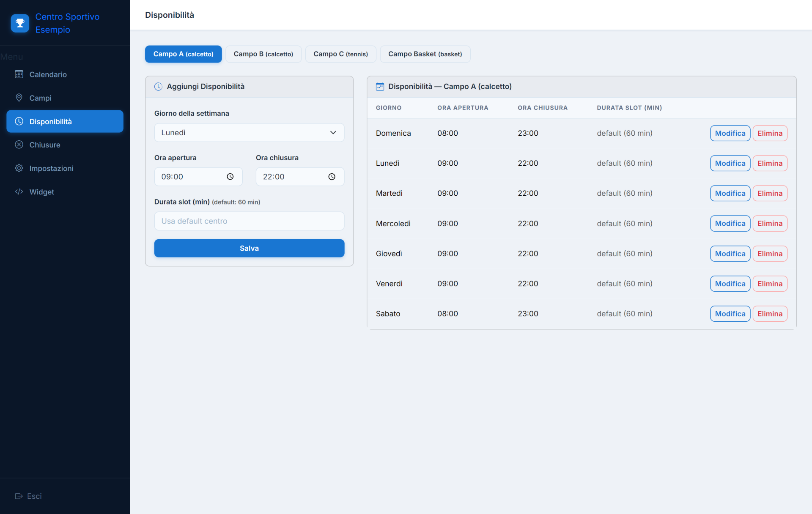
Task: Open time picker for Ora chiusura
Action: [x=332, y=177]
